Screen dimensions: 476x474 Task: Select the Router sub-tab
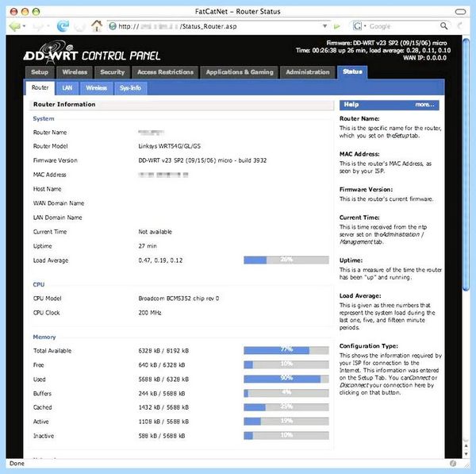point(40,88)
